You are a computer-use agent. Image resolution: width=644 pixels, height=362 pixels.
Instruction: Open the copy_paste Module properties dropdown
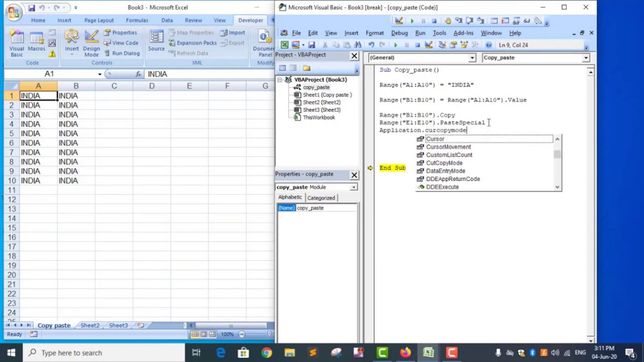[354, 188]
